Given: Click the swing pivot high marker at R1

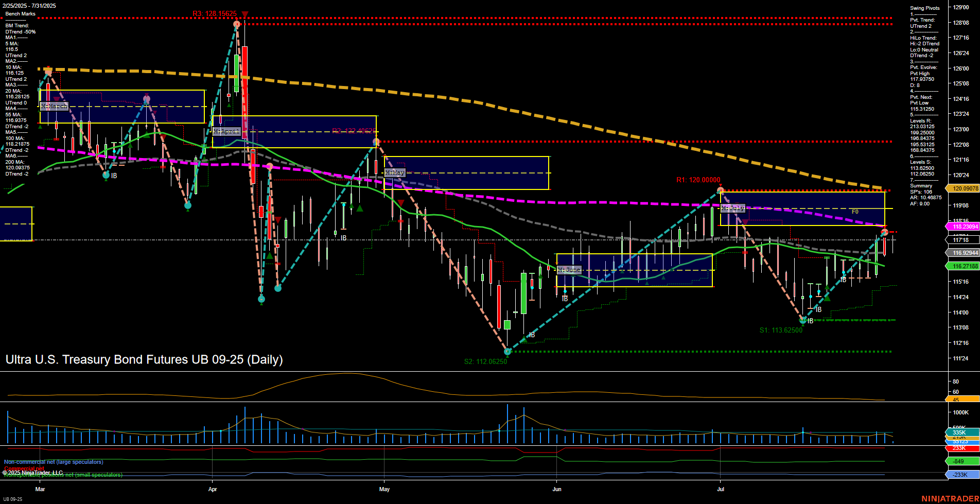Looking at the screenshot, I should (721, 190).
